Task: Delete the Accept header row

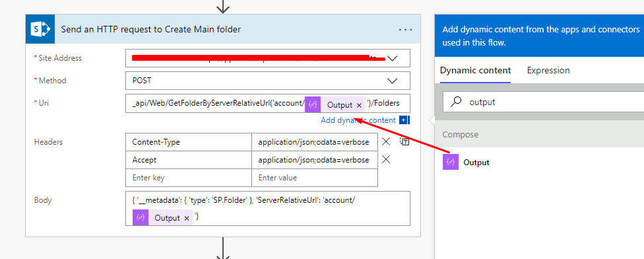Action: pos(386,159)
